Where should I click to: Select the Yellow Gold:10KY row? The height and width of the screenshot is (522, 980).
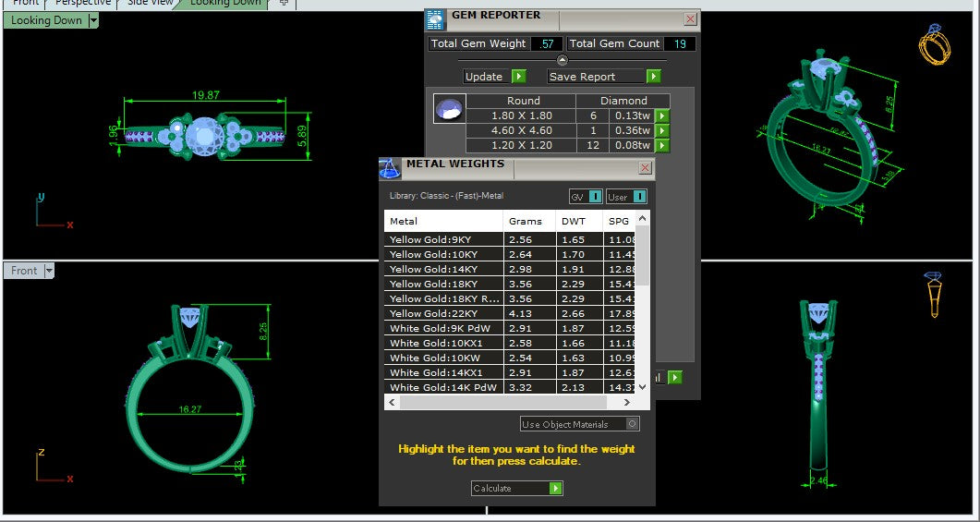coord(510,254)
